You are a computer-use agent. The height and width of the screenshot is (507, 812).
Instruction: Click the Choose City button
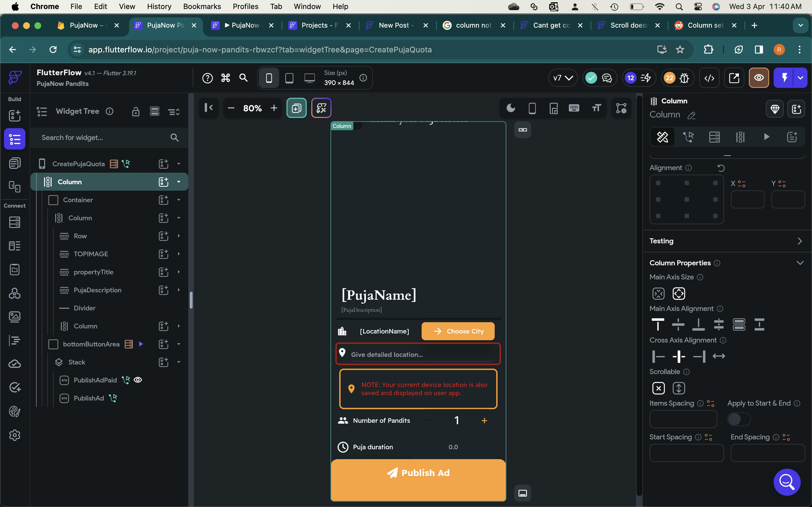coord(458,331)
